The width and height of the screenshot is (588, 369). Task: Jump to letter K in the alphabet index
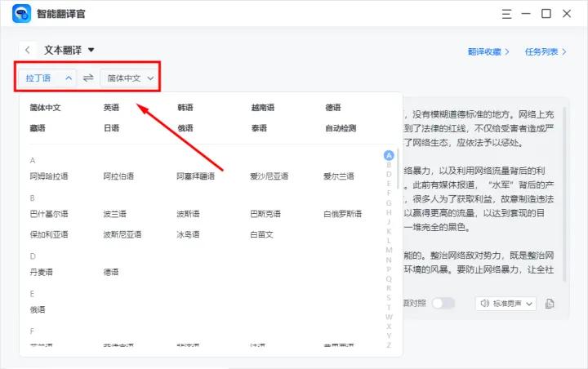(389, 231)
